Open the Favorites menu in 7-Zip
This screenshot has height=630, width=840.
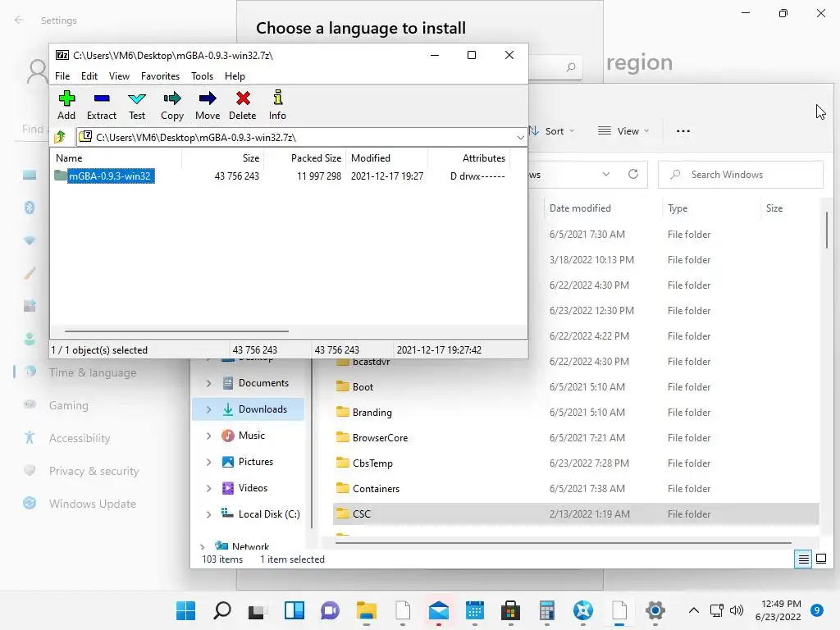coord(160,76)
